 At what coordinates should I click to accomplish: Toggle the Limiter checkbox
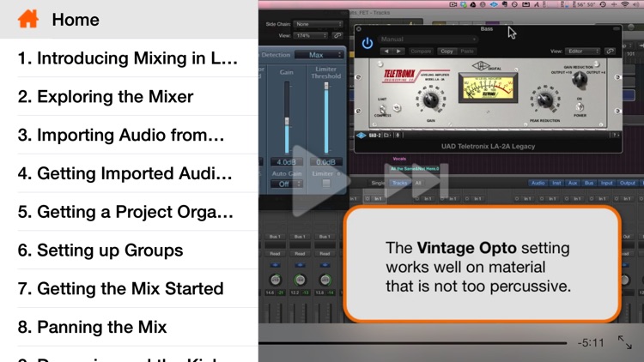pyautogui.click(x=326, y=184)
